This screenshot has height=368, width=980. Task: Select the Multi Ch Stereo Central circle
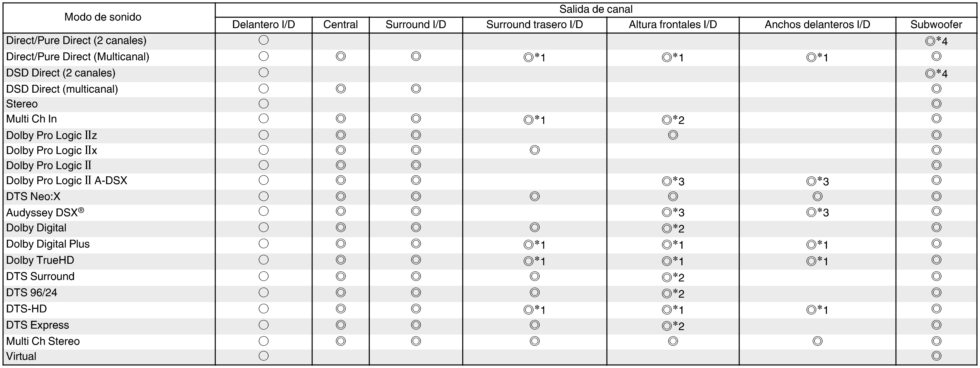(341, 341)
